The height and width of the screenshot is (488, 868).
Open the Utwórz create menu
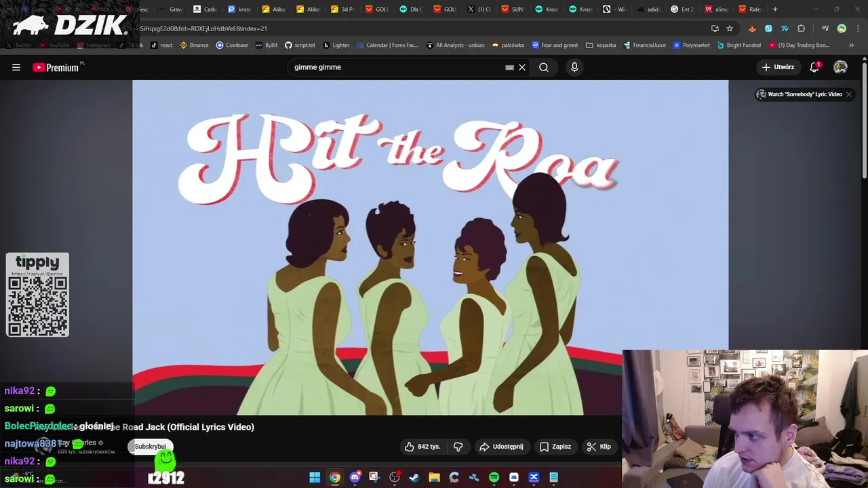tap(778, 67)
